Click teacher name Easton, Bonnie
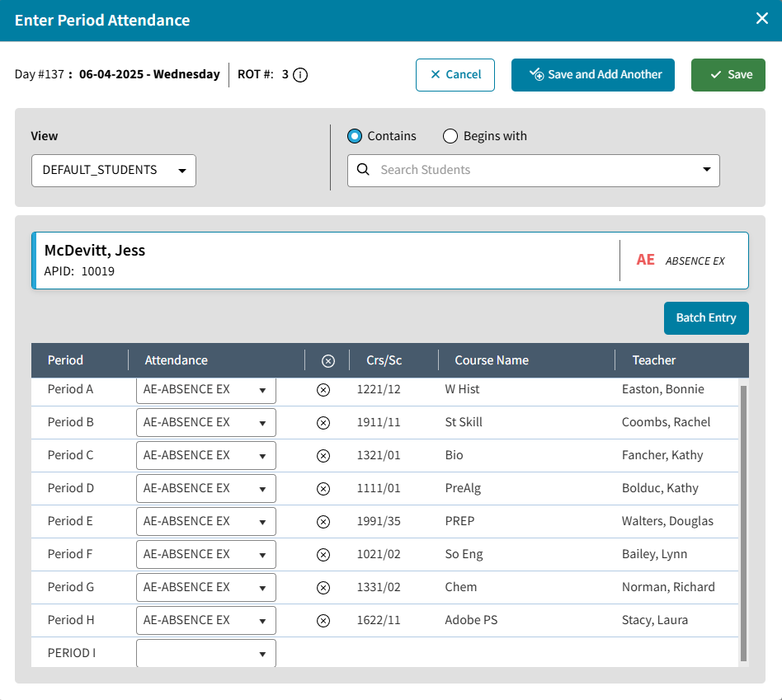Image resolution: width=782 pixels, height=700 pixels. (663, 389)
